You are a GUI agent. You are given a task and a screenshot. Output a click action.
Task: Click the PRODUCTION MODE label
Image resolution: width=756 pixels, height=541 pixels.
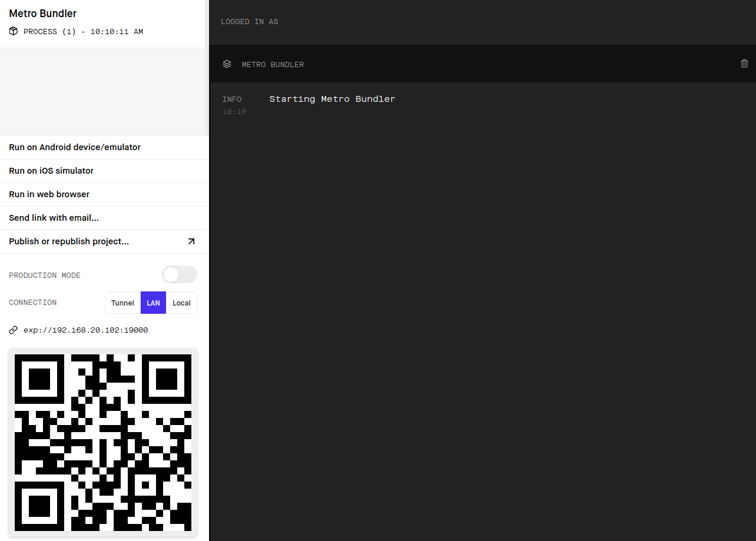point(45,276)
